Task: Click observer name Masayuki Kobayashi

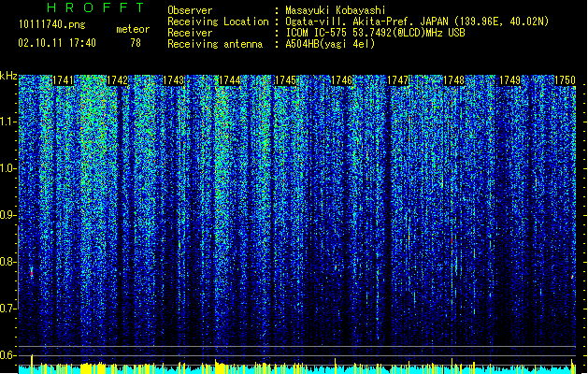Action: 336,10
